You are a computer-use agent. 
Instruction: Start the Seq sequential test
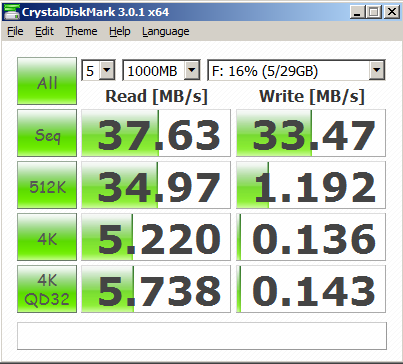click(47, 133)
